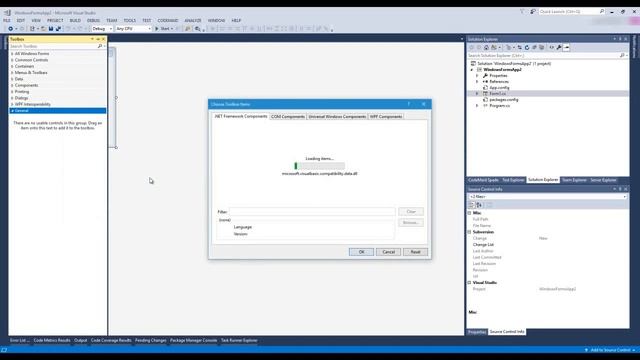Open the BUILD menu
The image size is (640, 360).
(75, 20)
